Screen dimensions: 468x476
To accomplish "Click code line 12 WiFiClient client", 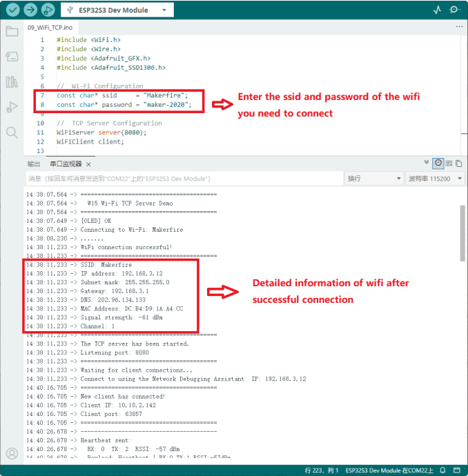I will tap(90, 142).
